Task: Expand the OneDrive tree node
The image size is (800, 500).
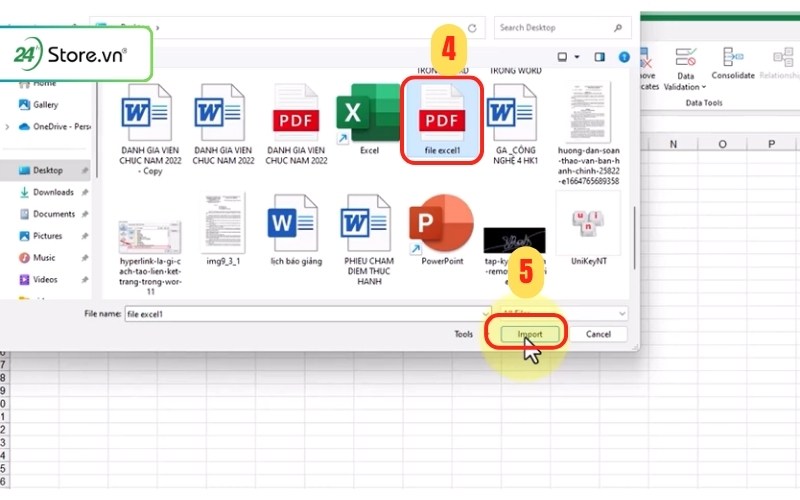Action: (x=7, y=127)
